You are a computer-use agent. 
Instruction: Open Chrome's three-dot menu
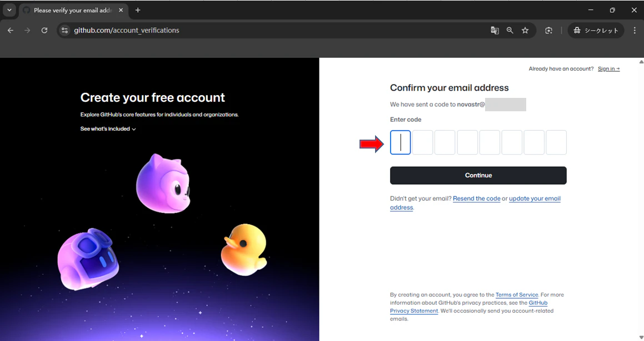click(635, 31)
